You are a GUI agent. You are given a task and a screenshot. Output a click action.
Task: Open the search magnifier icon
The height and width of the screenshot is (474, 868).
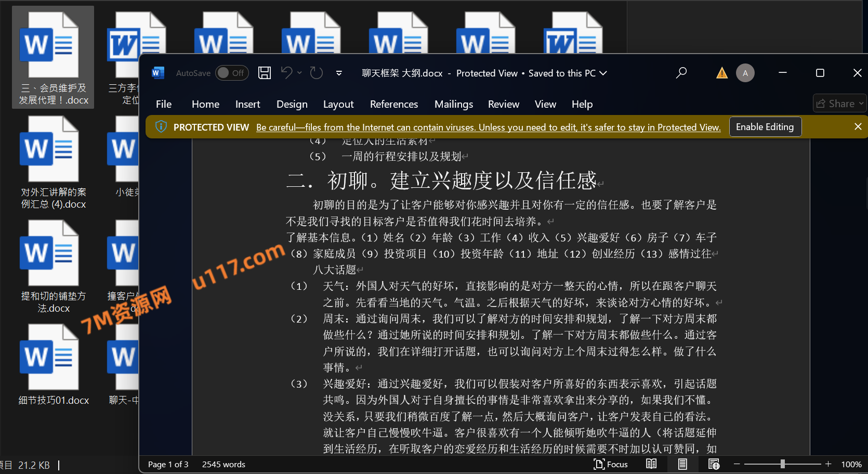(x=681, y=73)
